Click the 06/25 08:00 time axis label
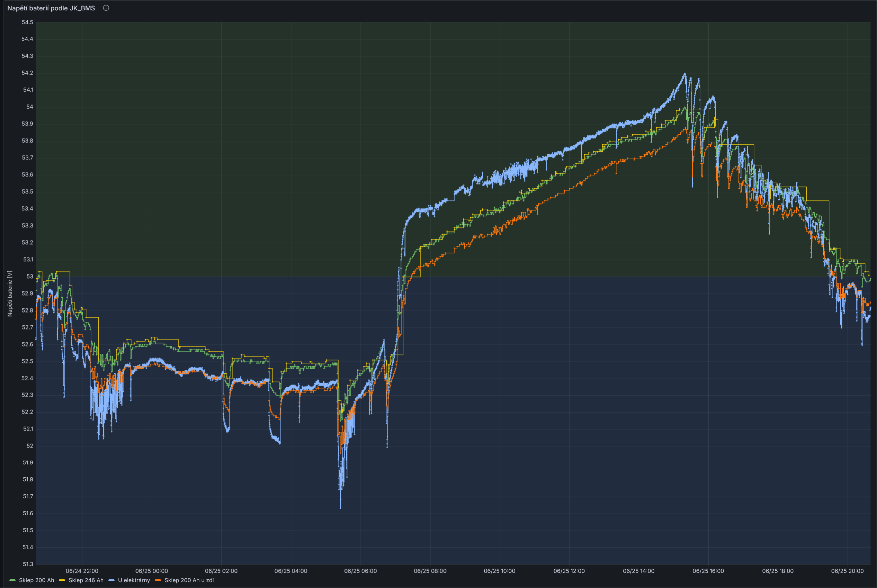 (x=430, y=571)
